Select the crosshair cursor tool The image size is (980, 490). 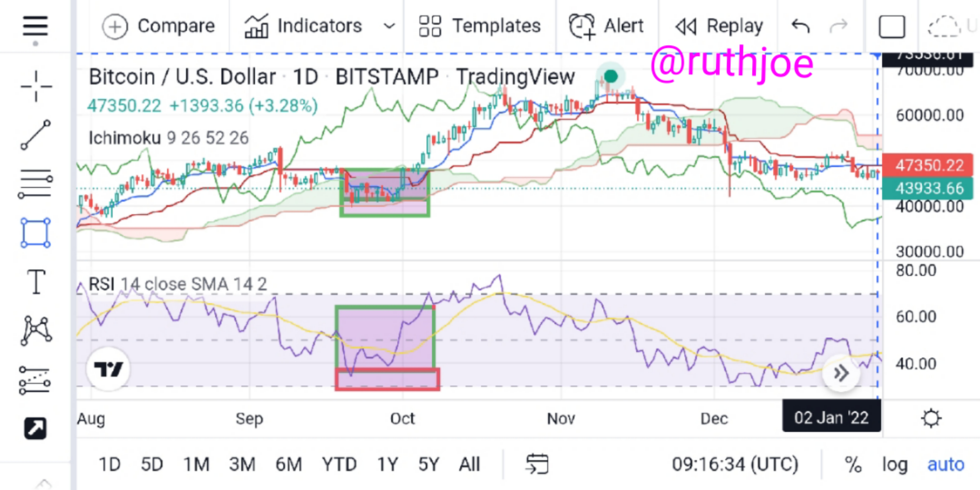coord(36,86)
